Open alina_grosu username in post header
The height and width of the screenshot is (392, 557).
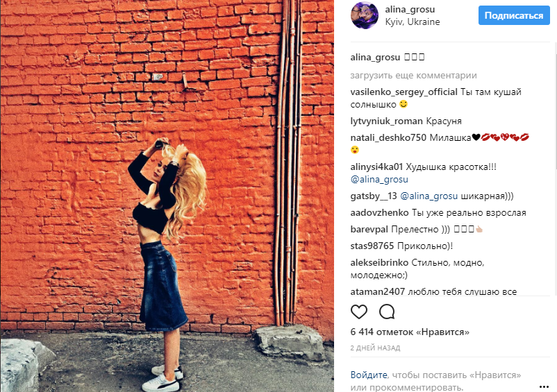410,10
